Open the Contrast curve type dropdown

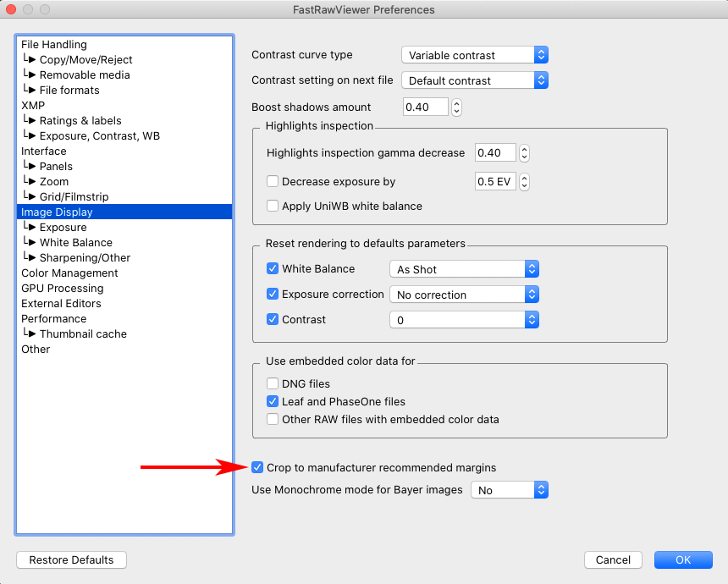(x=474, y=55)
